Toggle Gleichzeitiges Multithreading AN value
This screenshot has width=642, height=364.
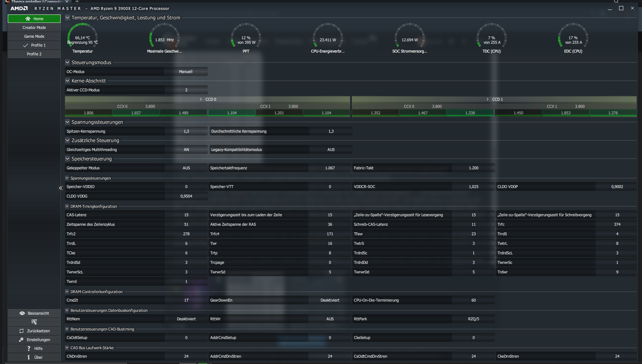pyautogui.click(x=186, y=150)
